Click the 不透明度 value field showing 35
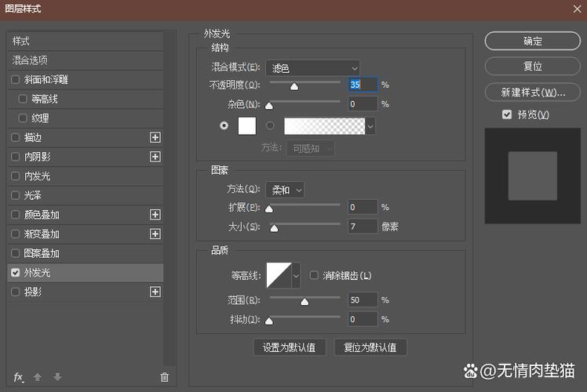Screen dimensions: 587x392 click(x=363, y=85)
